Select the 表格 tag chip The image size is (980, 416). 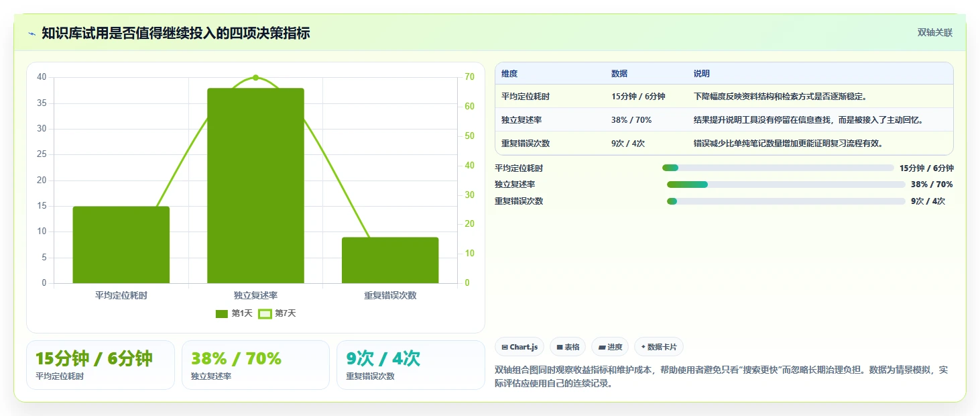[x=568, y=347]
